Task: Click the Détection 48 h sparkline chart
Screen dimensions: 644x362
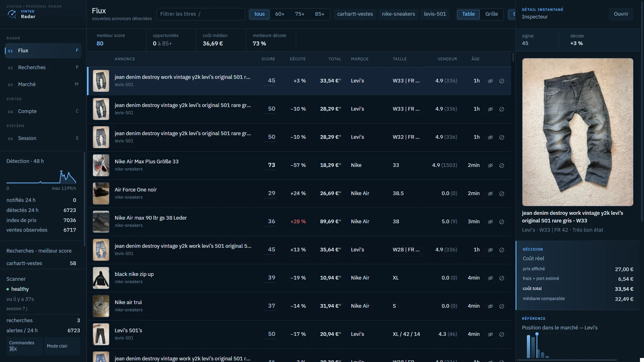Action: (41, 176)
